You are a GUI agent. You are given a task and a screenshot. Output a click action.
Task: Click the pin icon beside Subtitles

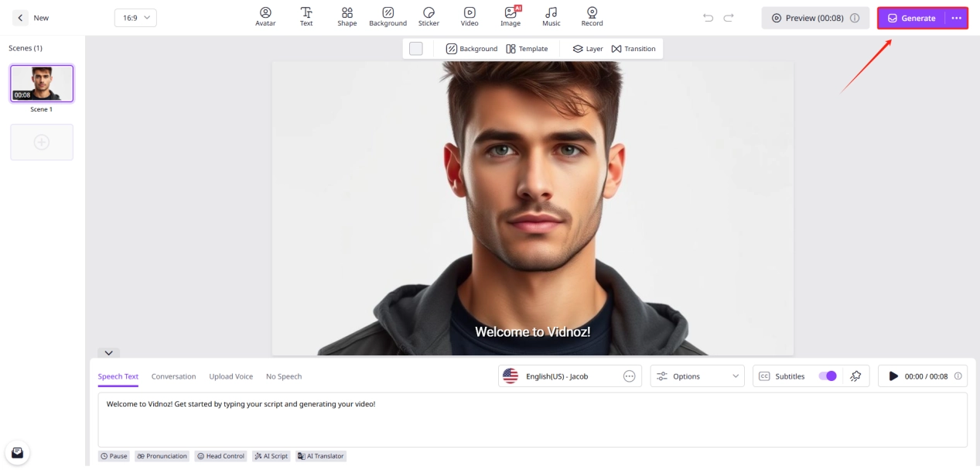tap(855, 376)
